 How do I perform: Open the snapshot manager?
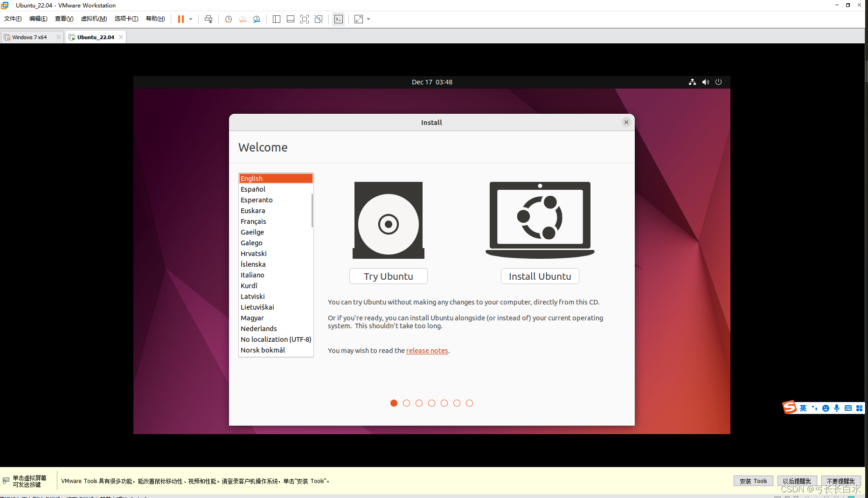tap(257, 19)
